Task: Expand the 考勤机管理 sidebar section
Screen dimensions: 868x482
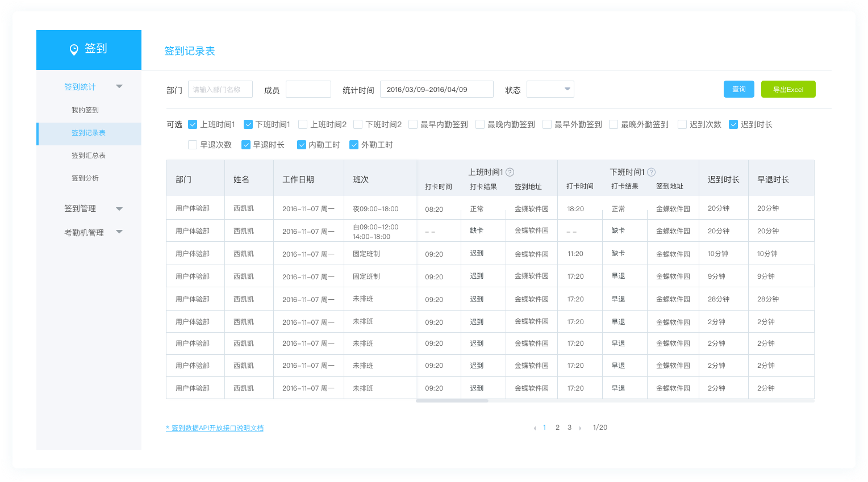Action: pos(119,232)
